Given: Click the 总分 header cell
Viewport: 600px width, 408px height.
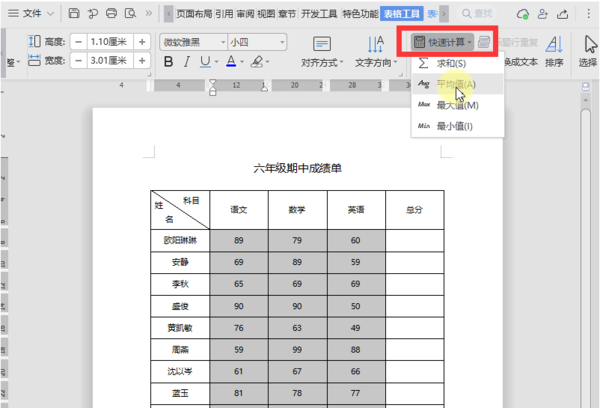Looking at the screenshot, I should [414, 210].
